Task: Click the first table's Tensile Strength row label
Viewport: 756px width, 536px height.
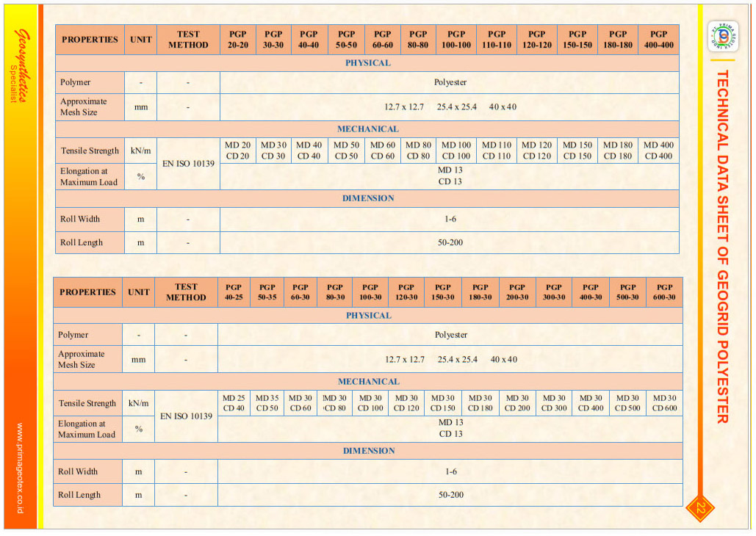Action: pyautogui.click(x=90, y=151)
